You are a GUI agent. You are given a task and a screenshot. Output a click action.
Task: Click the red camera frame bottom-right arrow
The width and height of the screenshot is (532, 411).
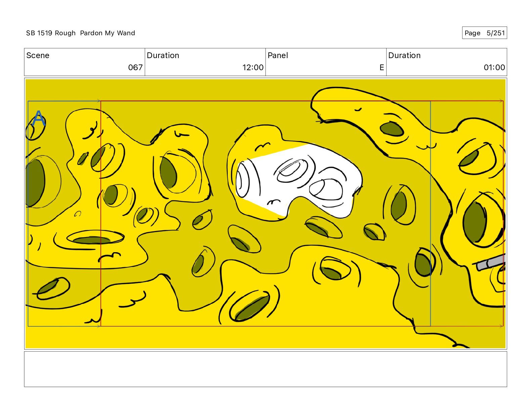501,326
